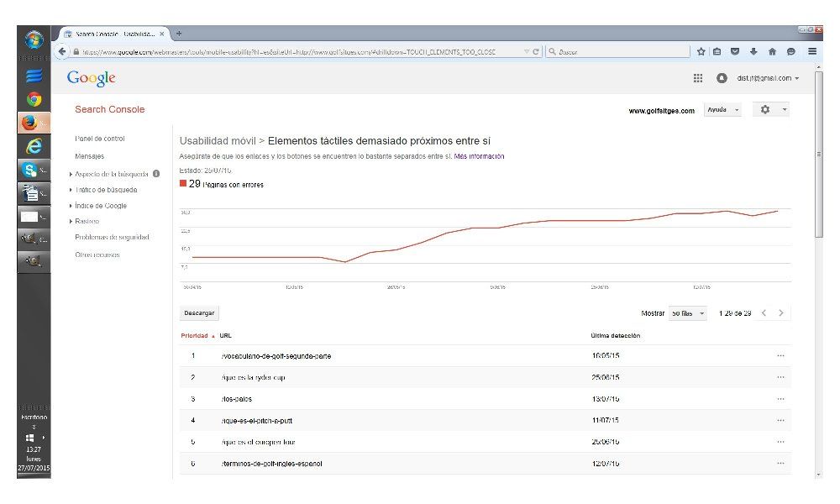Open the /terminos-de-golf-ingles-espanol URL
The width and height of the screenshot is (840, 504).
click(x=271, y=464)
